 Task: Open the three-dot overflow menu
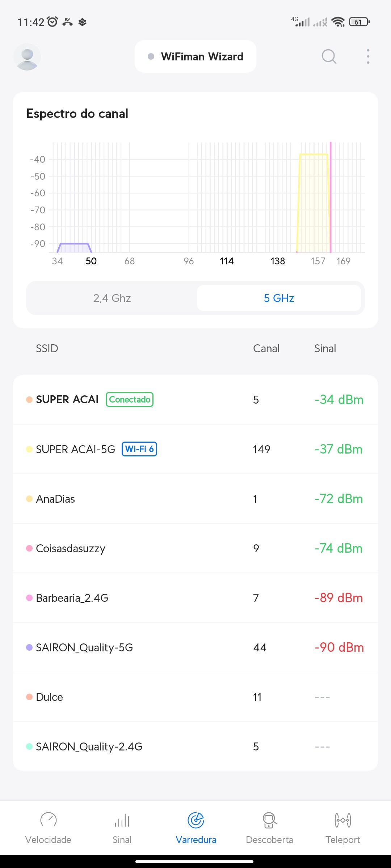[368, 57]
